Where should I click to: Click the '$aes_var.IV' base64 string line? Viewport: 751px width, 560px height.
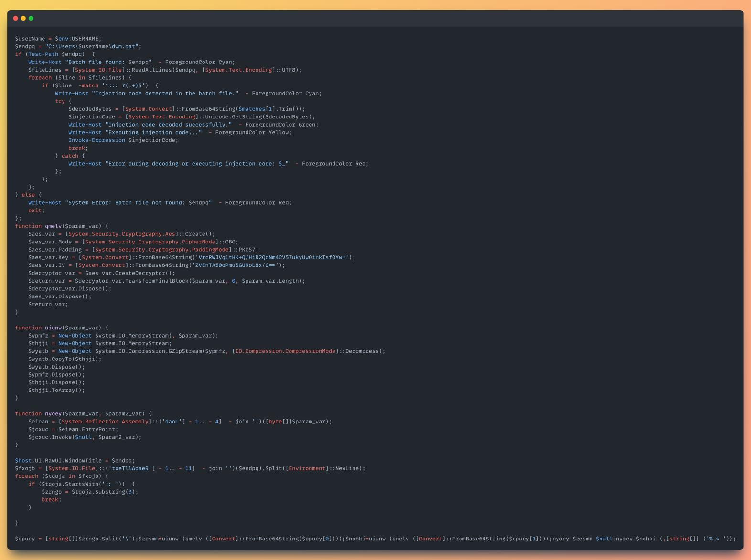pos(157,265)
